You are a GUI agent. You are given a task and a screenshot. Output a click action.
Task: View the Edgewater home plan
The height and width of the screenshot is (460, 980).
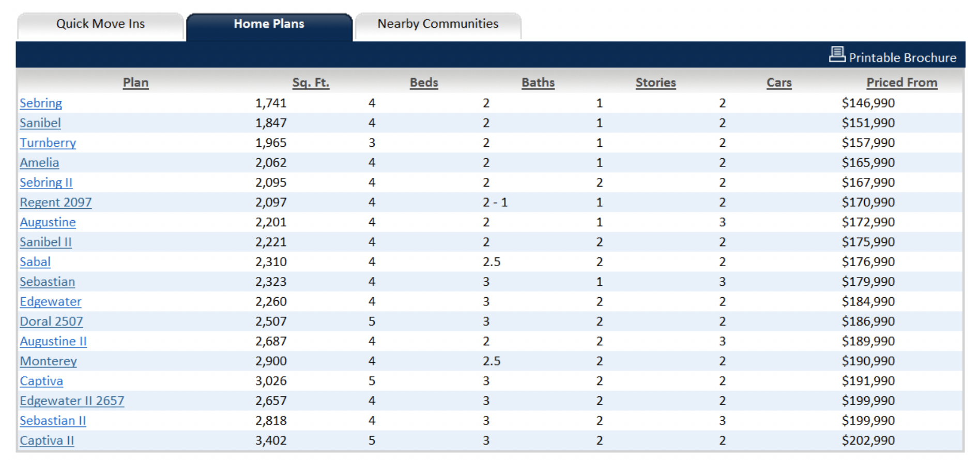pos(51,302)
